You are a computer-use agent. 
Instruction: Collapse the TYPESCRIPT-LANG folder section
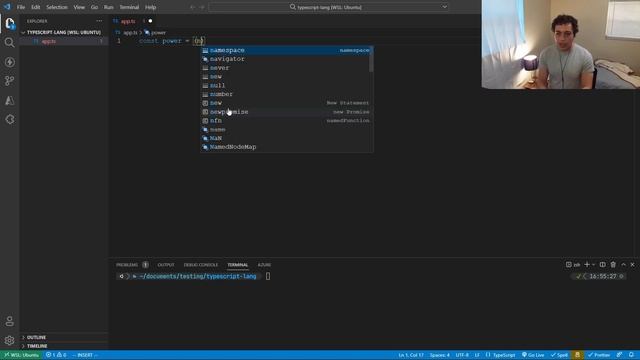[x=64, y=32]
